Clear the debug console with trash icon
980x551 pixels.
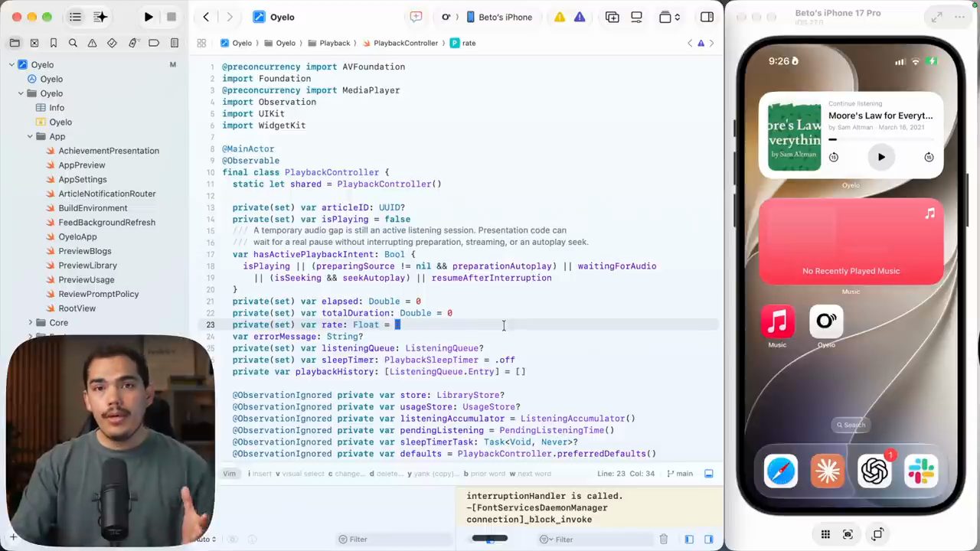[664, 540]
